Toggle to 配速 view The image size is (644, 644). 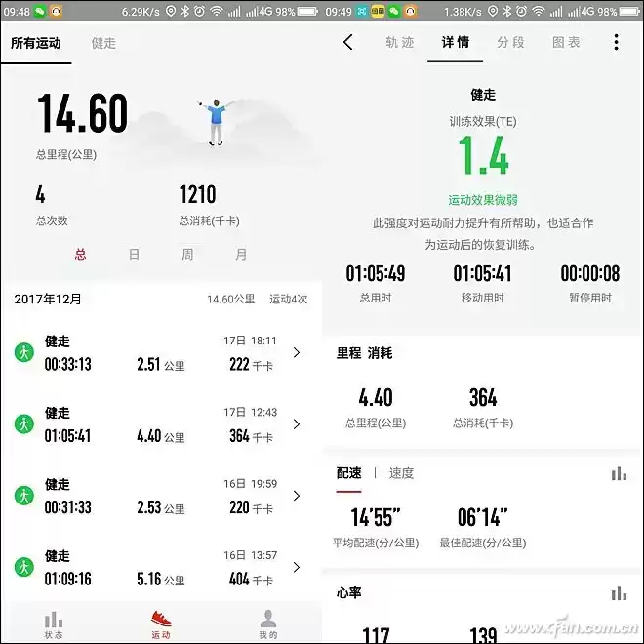[348, 473]
